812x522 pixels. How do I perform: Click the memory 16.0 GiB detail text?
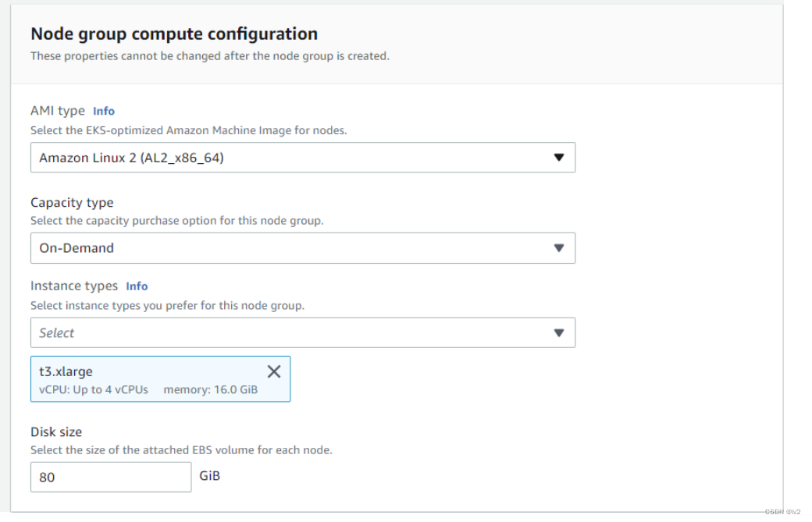[210, 389]
